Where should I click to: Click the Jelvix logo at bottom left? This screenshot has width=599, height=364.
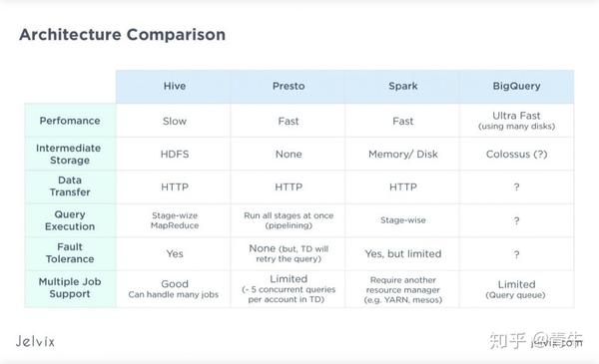[35, 341]
